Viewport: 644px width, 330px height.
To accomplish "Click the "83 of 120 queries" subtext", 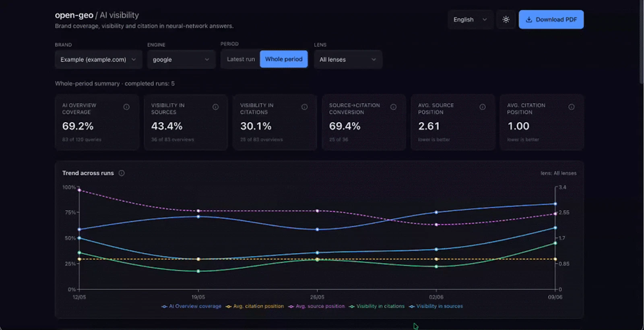I will click(x=82, y=139).
